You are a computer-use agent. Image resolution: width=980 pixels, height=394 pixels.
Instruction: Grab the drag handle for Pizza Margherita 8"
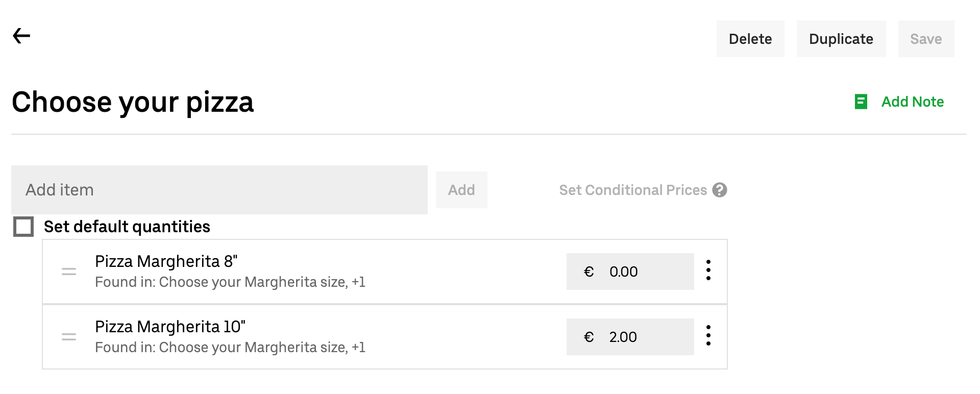click(69, 272)
